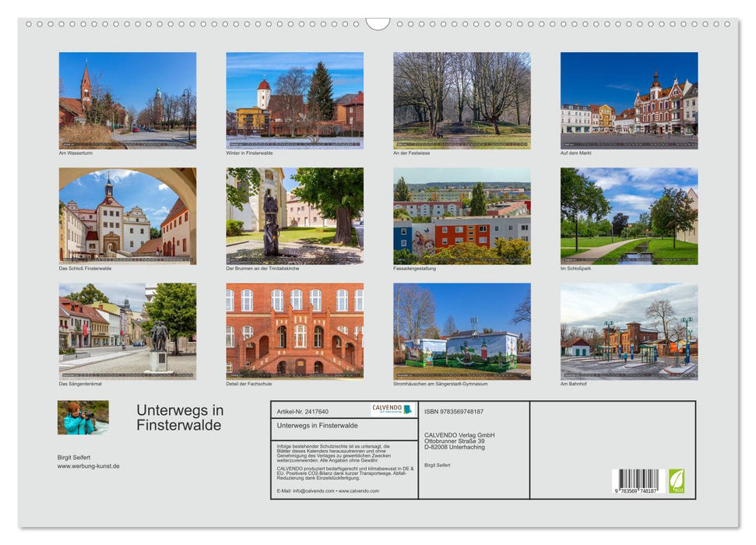
Task: Select 'Stromhäuschen am Sängerstadt-Gymnasium' photo
Action: point(462,332)
